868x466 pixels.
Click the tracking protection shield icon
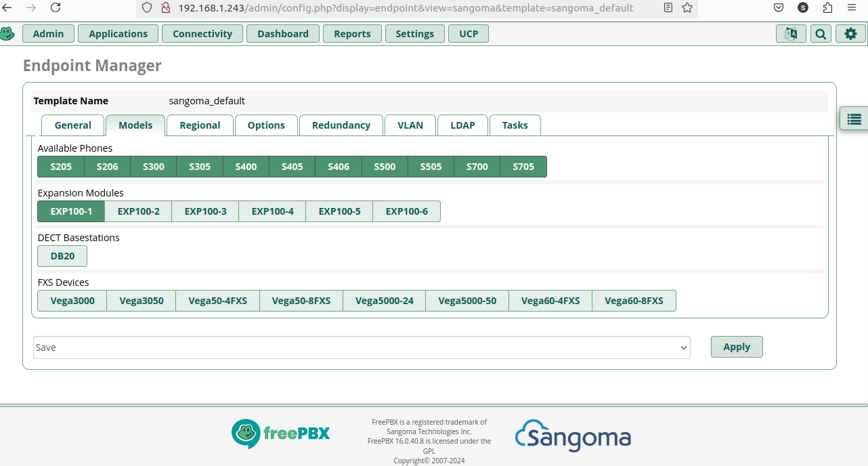tap(146, 8)
